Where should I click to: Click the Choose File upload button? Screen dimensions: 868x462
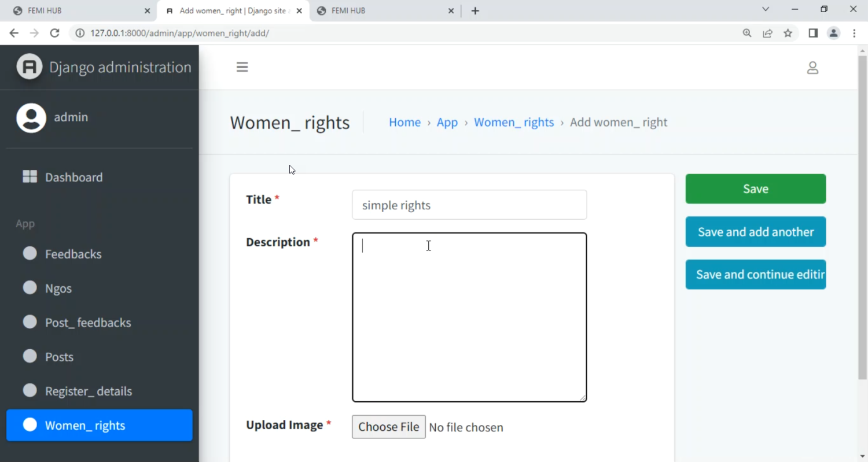pyautogui.click(x=388, y=427)
